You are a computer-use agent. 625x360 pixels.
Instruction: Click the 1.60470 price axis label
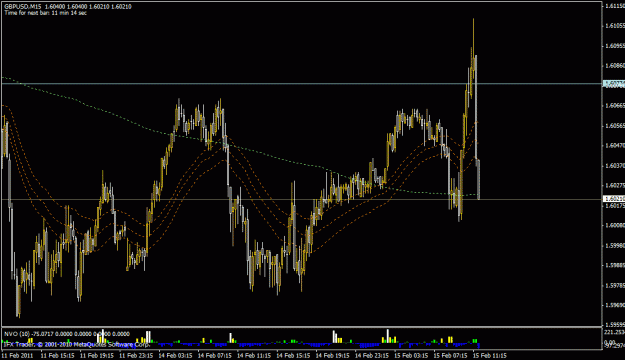click(615, 146)
